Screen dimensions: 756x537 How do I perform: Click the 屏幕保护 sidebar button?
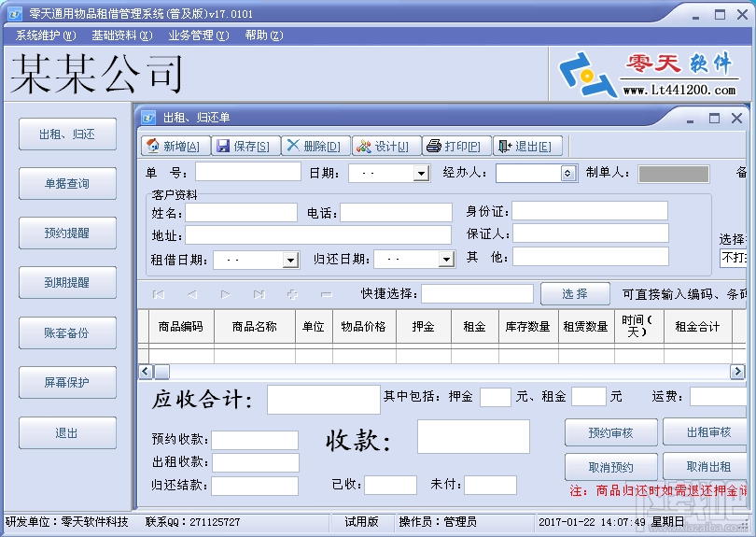[67, 383]
